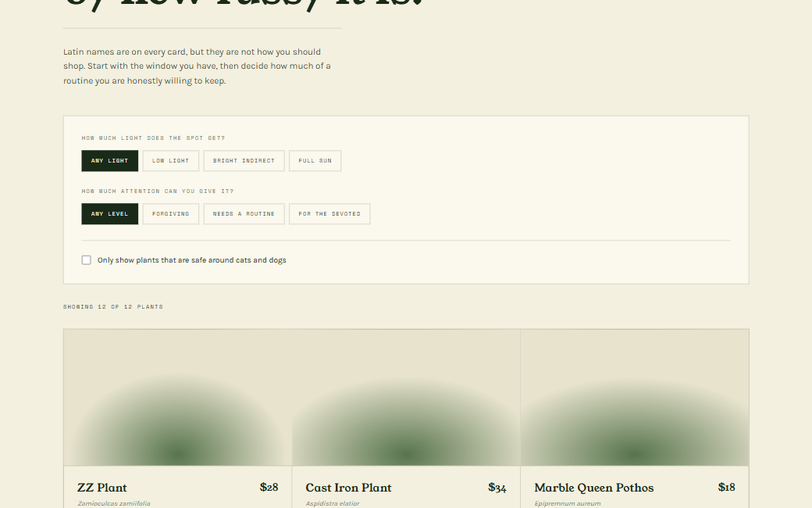Open the Cast Iron Plant image

point(406,398)
